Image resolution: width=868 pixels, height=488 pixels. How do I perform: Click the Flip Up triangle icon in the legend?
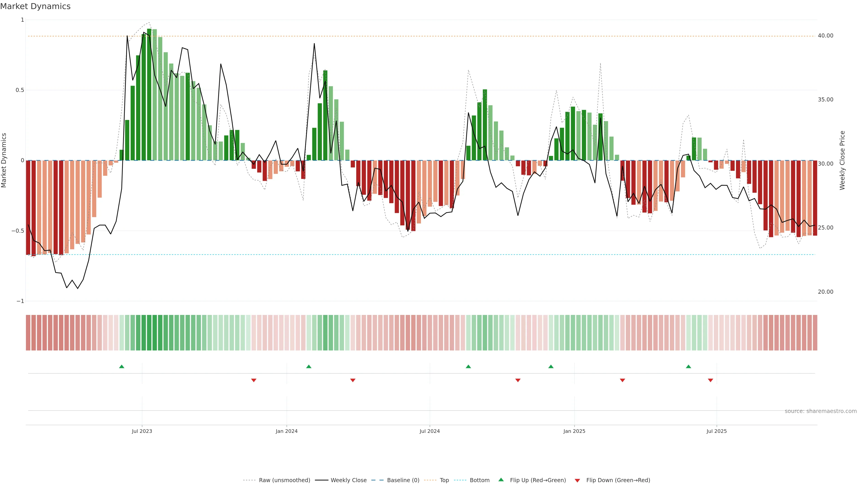coord(501,480)
